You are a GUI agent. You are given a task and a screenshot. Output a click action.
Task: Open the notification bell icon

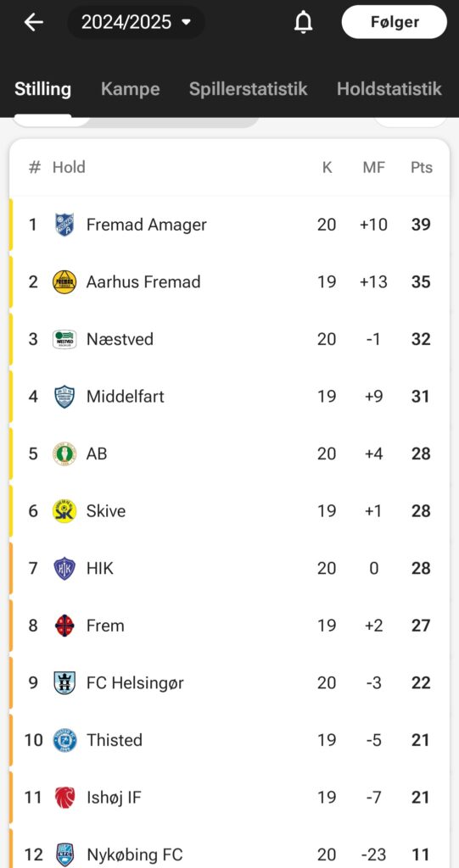tap(303, 22)
